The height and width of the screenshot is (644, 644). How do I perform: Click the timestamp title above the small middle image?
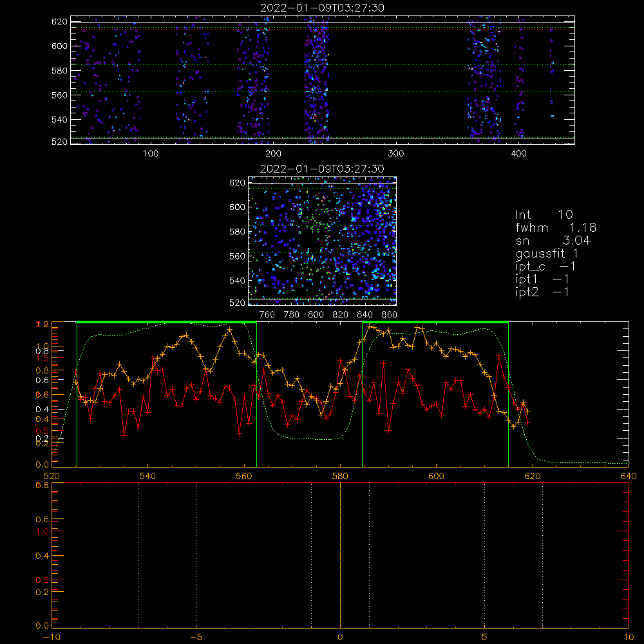tap(322, 169)
